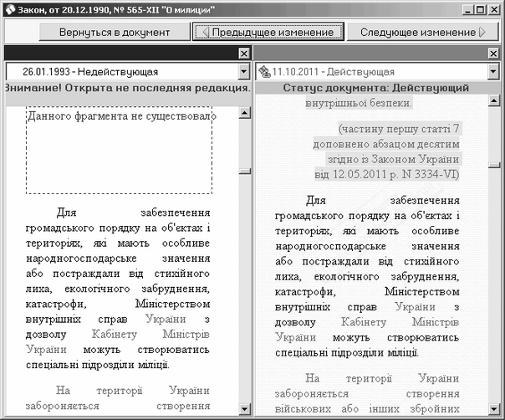This screenshot has width=505, height=420.
Task: Click the left pane scrollbar thumb
Action: pyautogui.click(x=245, y=172)
